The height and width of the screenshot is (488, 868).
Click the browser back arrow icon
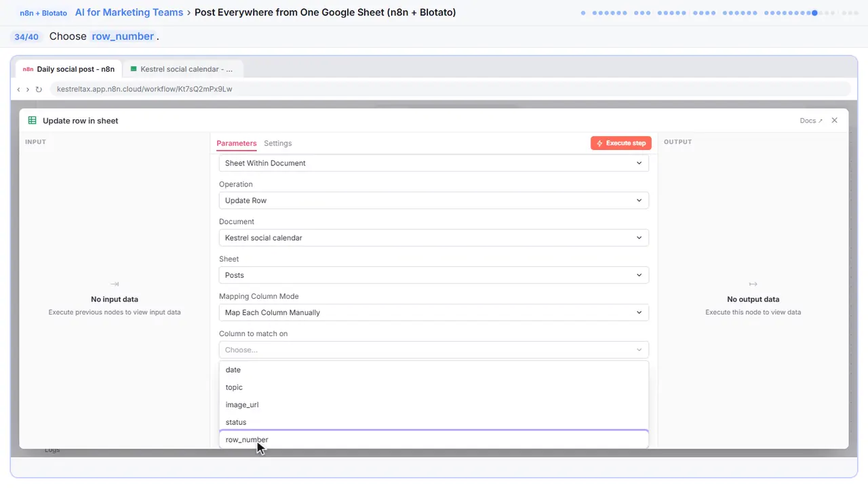[x=18, y=89]
